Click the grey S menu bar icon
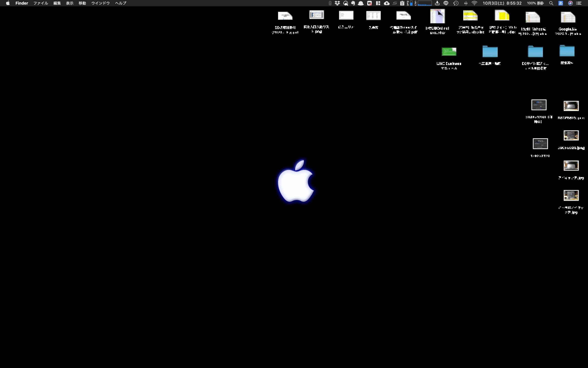588x368 pixels. point(395,3)
